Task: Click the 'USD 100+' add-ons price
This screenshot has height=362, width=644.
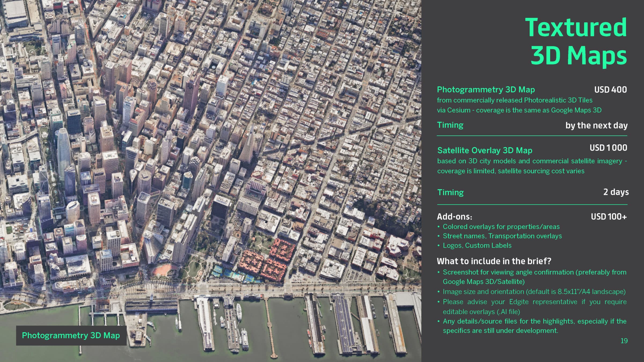Action: click(x=609, y=217)
